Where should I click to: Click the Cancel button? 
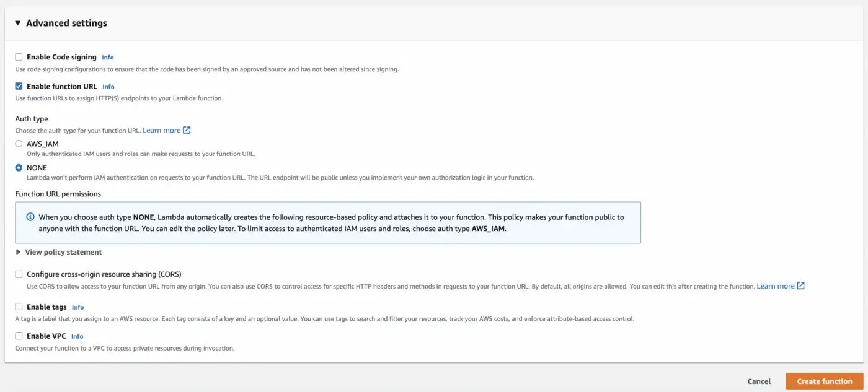759,381
